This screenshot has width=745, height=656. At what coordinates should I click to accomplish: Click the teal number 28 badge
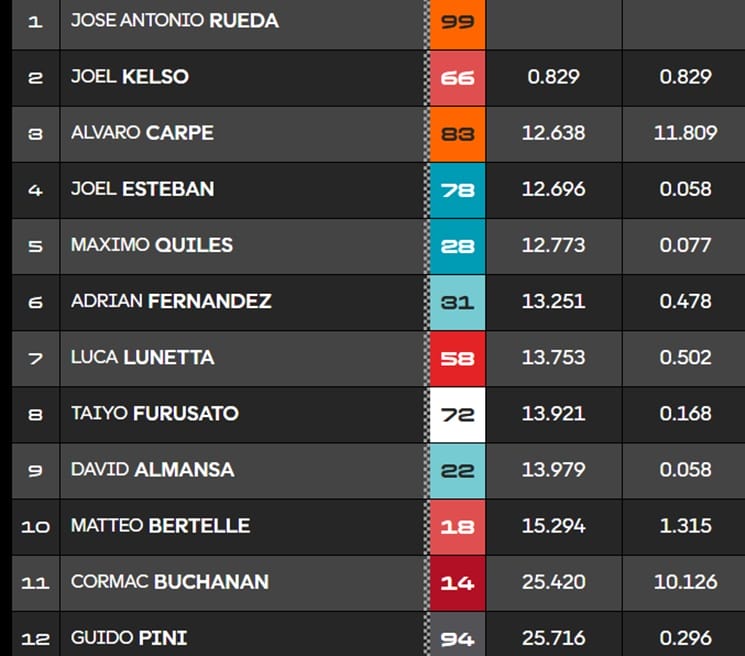click(457, 245)
